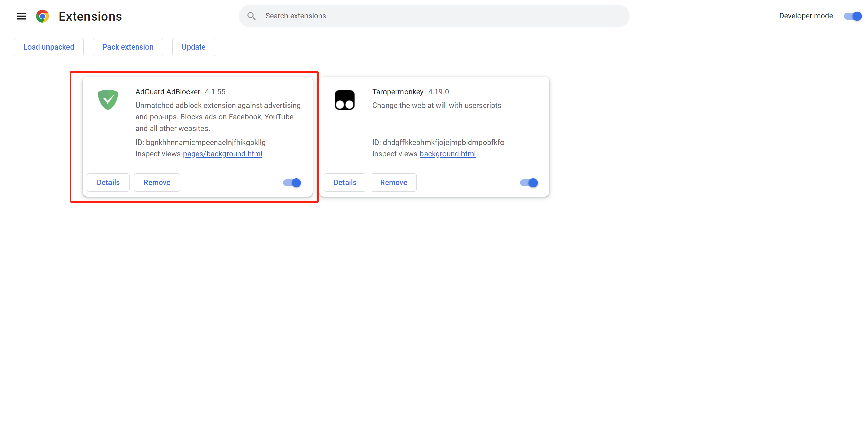Screen dimensions: 868x448
Task: Click the Load unpacked button icon area
Action: 48,47
